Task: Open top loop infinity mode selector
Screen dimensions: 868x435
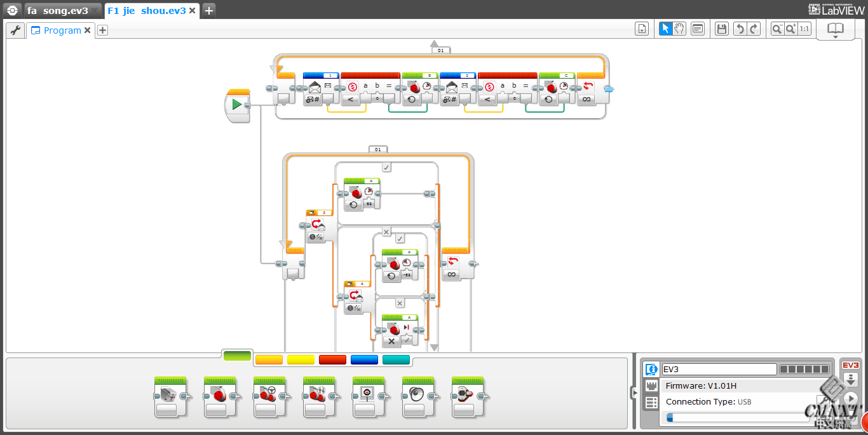Action: coord(587,99)
